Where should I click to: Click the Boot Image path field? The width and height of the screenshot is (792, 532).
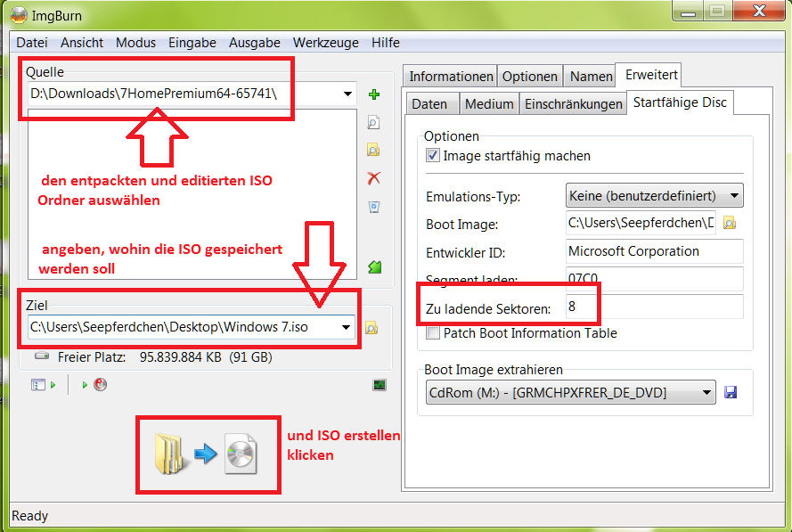tap(641, 223)
